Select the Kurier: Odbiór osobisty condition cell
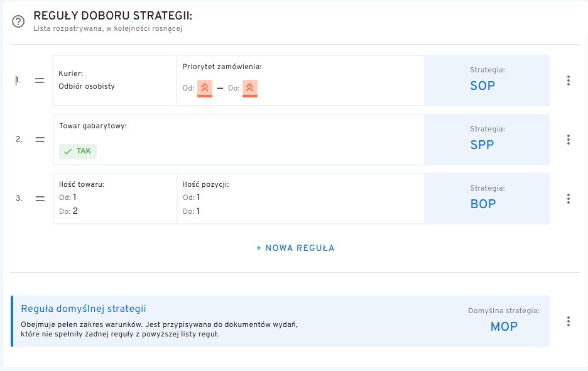This screenshot has height=371, width=588. click(115, 80)
